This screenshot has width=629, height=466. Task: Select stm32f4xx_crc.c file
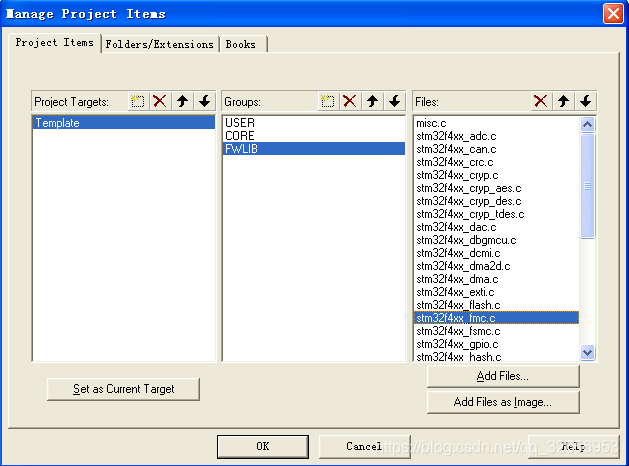497,162
